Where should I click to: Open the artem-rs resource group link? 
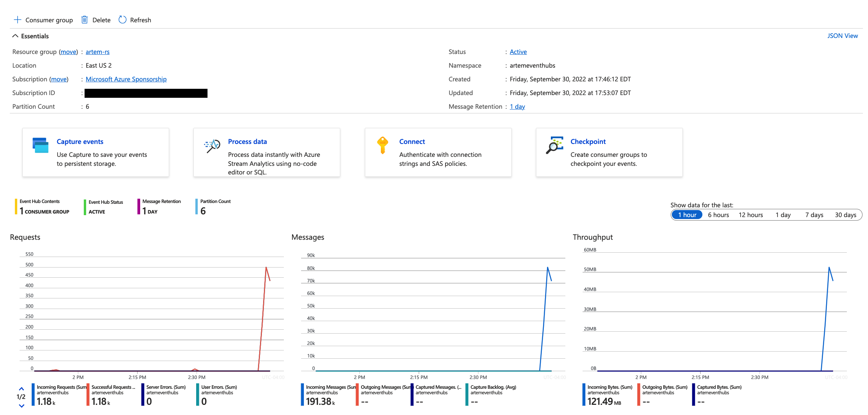(97, 52)
